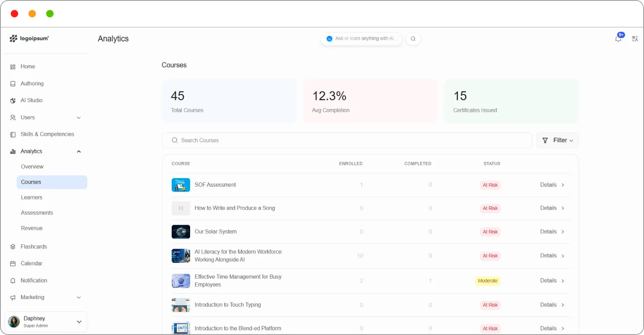Open the Filter dropdown
This screenshot has height=335, width=644.
click(558, 140)
